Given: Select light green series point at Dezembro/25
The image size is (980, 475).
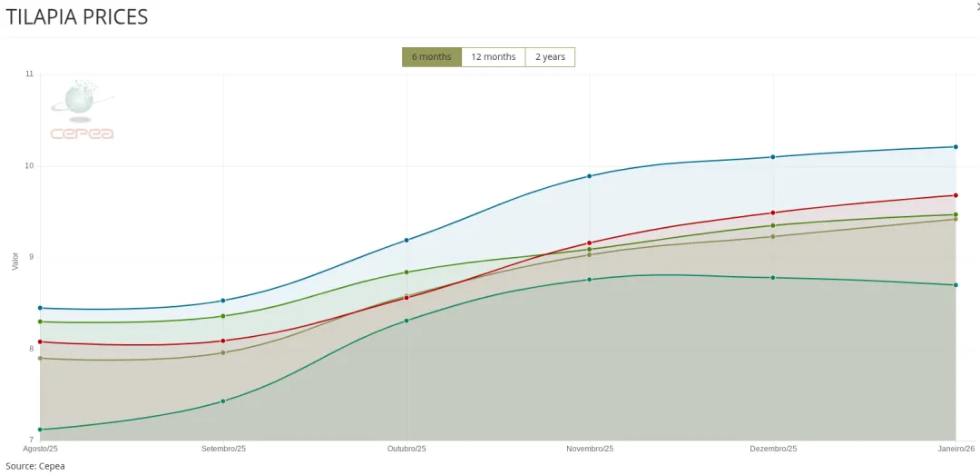Looking at the screenshot, I should pyautogui.click(x=772, y=225).
